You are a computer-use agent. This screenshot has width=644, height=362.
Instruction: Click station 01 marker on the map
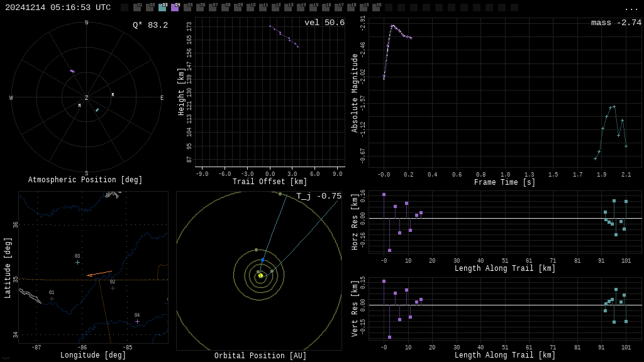[x=52, y=299]
